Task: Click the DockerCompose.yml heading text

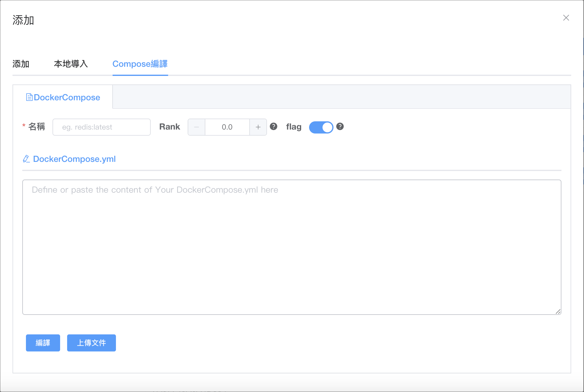Action: (x=74, y=159)
